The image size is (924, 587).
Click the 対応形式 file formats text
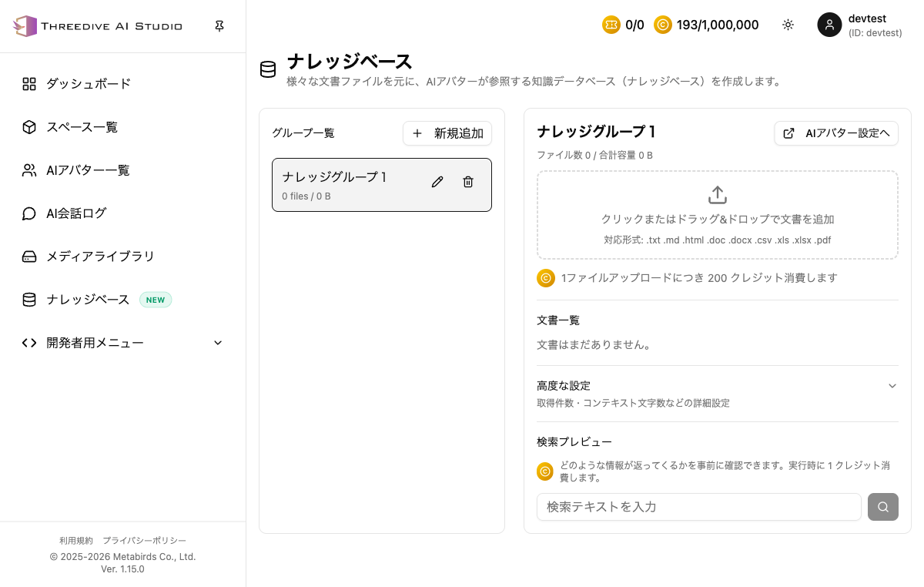coord(718,240)
